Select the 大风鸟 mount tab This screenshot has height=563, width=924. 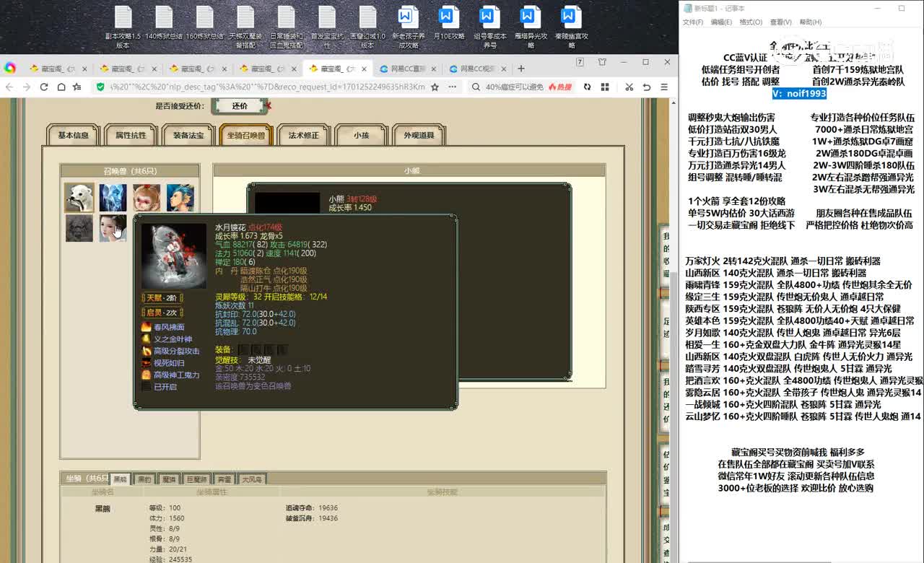coord(252,479)
